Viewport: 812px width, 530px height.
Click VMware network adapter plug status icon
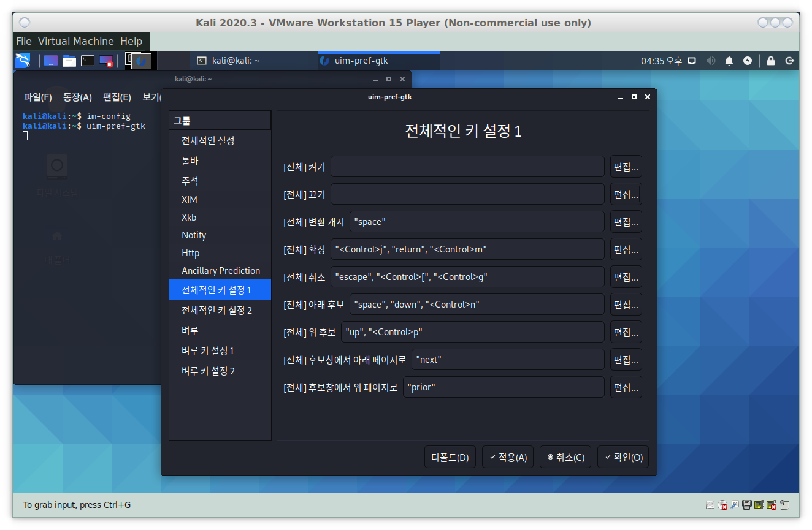click(735, 505)
